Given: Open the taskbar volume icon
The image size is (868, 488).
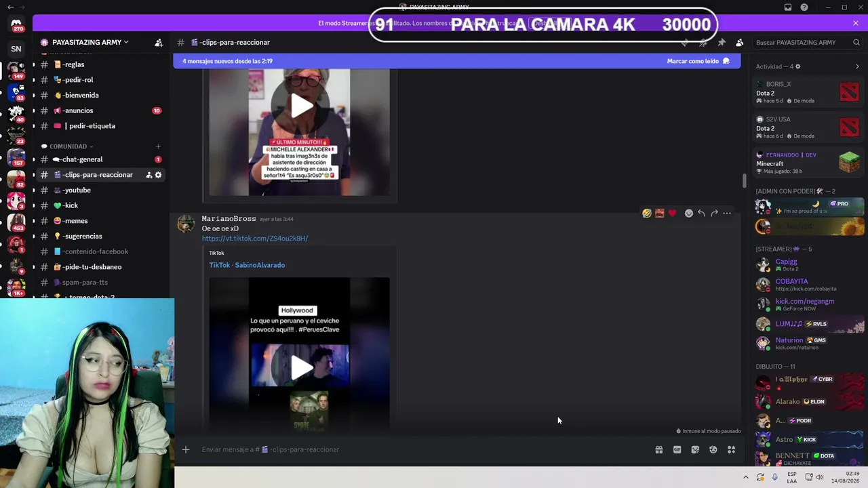Looking at the screenshot, I should click(820, 477).
